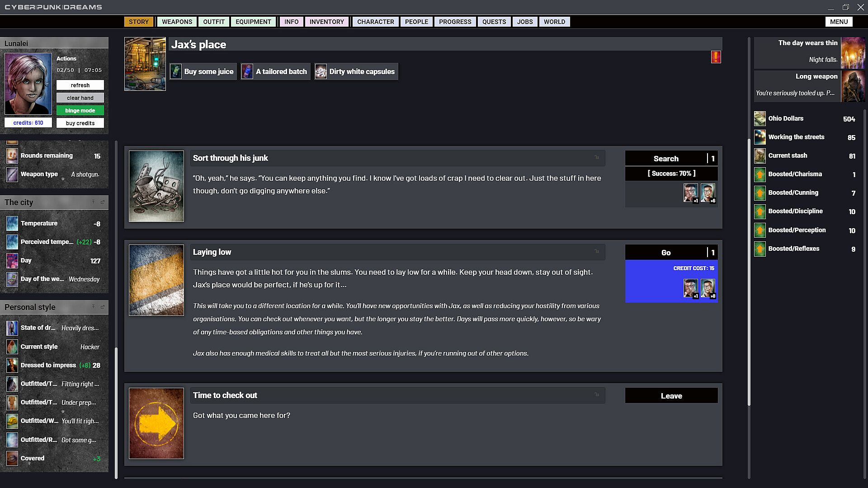
Task: Switch to the INVENTORY tab
Action: click(x=326, y=22)
